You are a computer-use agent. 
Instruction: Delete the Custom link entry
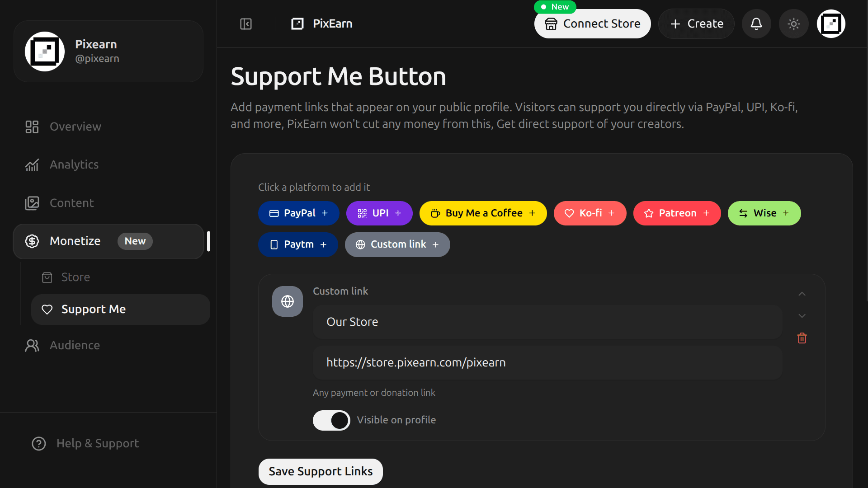point(802,338)
